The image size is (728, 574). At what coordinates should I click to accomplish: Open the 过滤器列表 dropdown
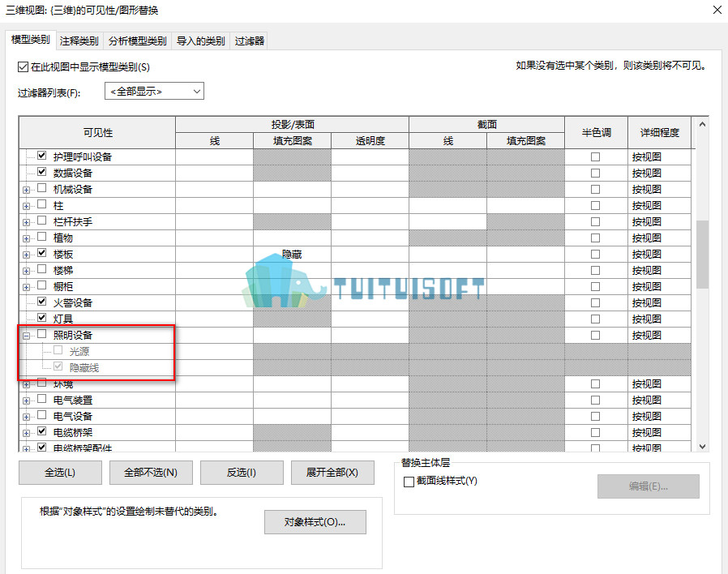pos(154,91)
